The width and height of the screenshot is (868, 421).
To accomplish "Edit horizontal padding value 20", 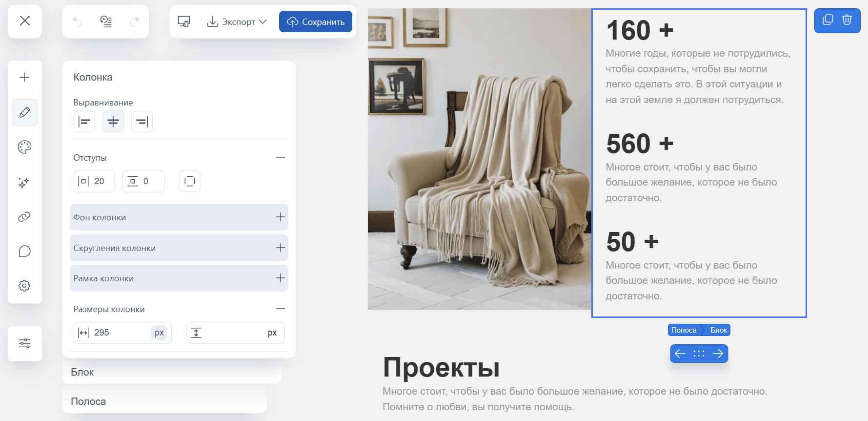I will [x=94, y=181].
